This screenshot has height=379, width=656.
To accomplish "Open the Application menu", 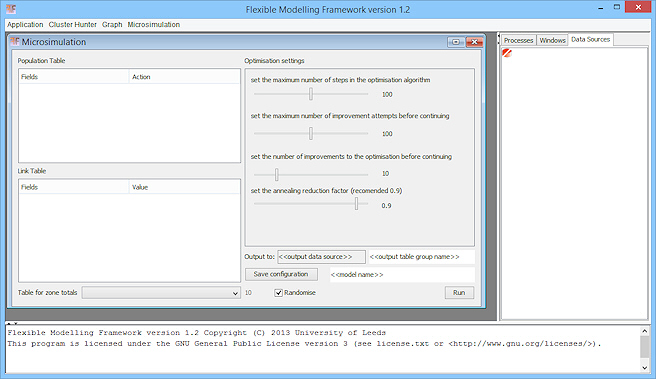I will click(x=25, y=25).
